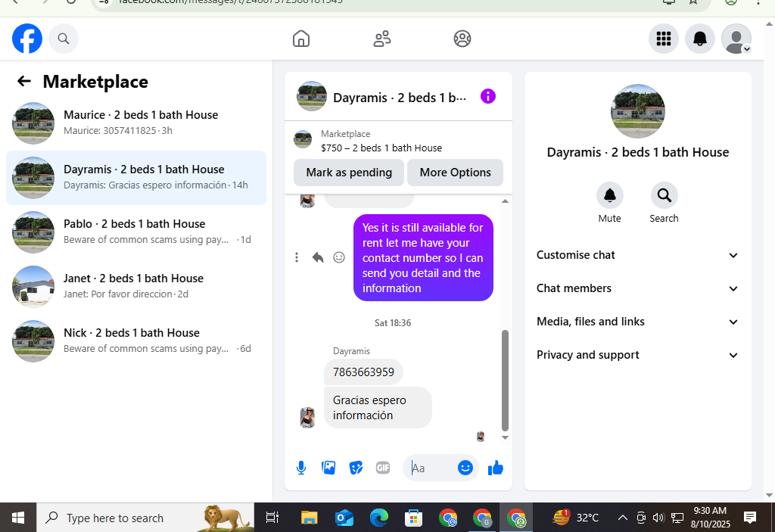Click $750 – 2 beds 1 bath House listing
775x532 pixels.
click(381, 148)
